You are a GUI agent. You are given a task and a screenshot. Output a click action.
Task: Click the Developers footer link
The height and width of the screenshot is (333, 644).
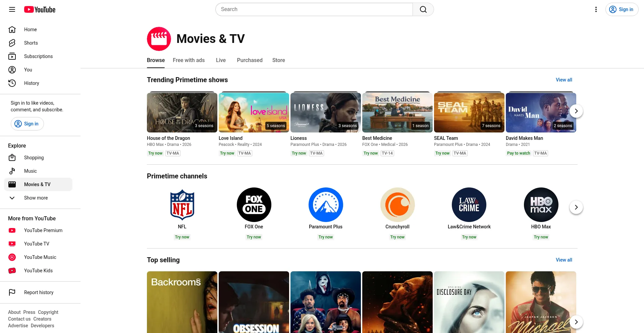pos(42,326)
